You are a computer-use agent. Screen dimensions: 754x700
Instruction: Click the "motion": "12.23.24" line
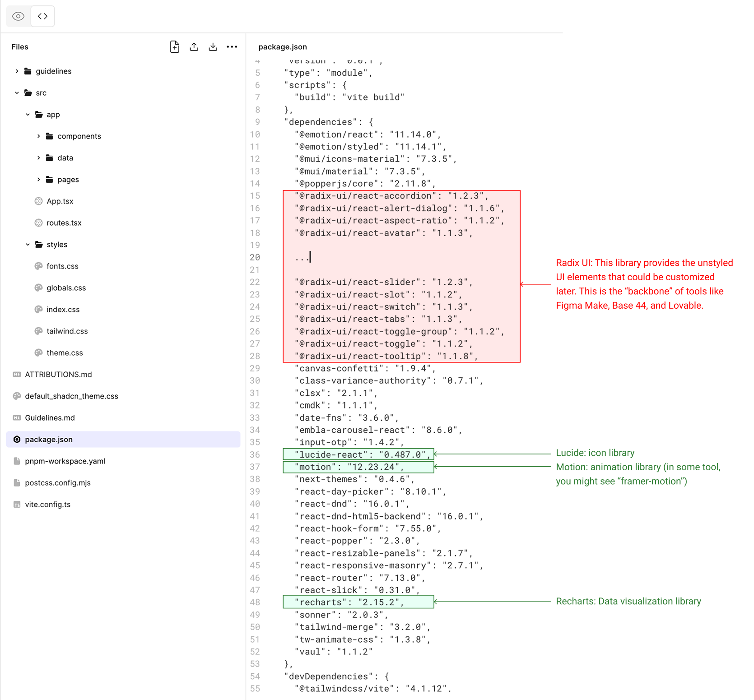pos(349,467)
